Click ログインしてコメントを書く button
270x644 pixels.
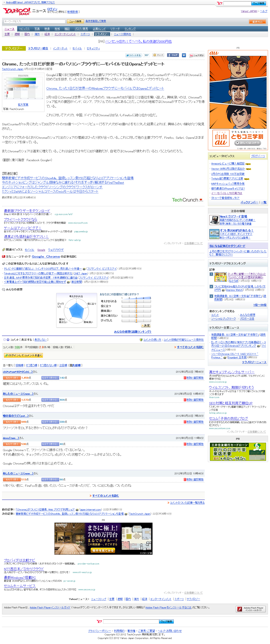point(23,355)
